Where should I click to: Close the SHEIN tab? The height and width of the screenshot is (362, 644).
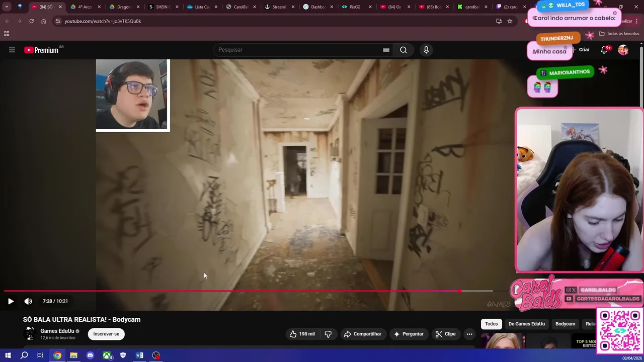(177, 7)
